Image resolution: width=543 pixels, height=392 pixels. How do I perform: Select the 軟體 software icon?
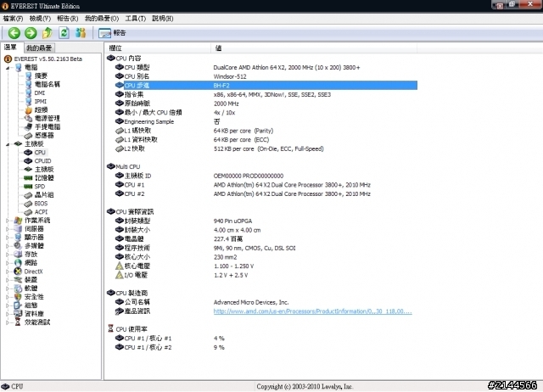(x=18, y=288)
